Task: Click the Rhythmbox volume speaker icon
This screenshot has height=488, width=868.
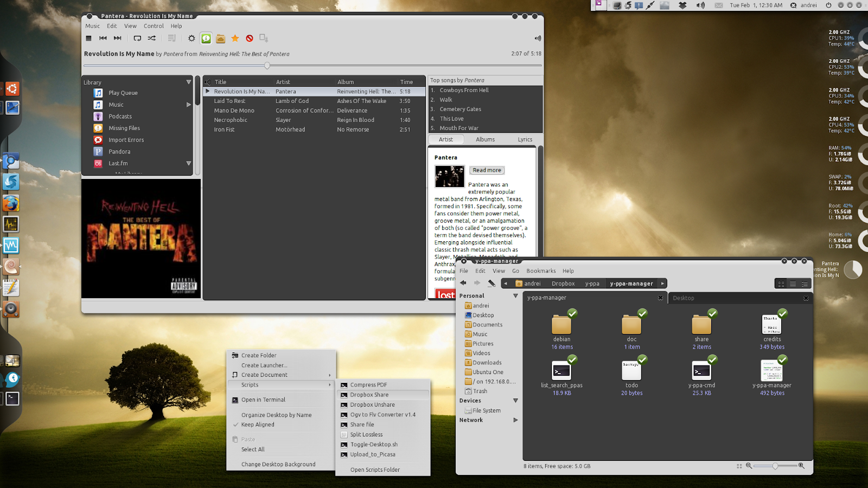Action: tap(538, 38)
